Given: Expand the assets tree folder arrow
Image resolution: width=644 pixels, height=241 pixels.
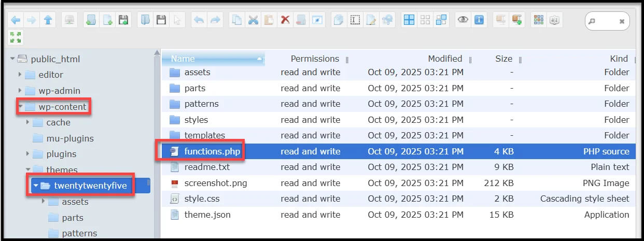Looking at the screenshot, I should click(x=43, y=202).
